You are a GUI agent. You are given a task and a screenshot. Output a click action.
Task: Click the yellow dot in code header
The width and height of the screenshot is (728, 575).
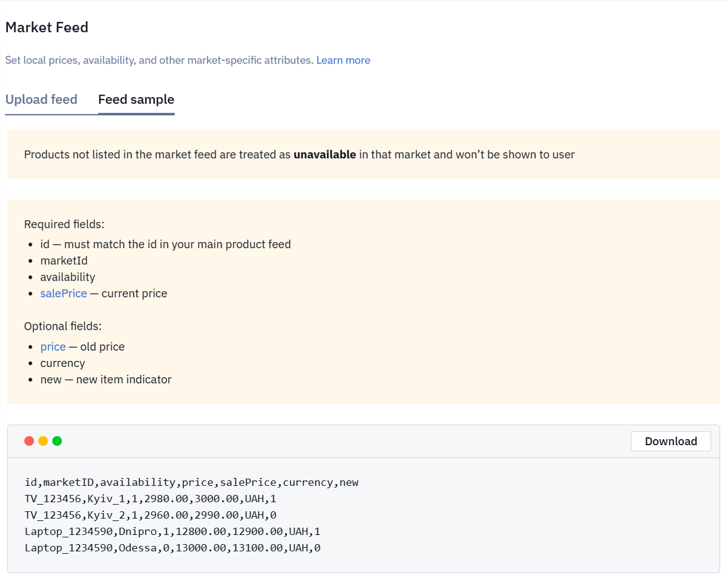(43, 441)
